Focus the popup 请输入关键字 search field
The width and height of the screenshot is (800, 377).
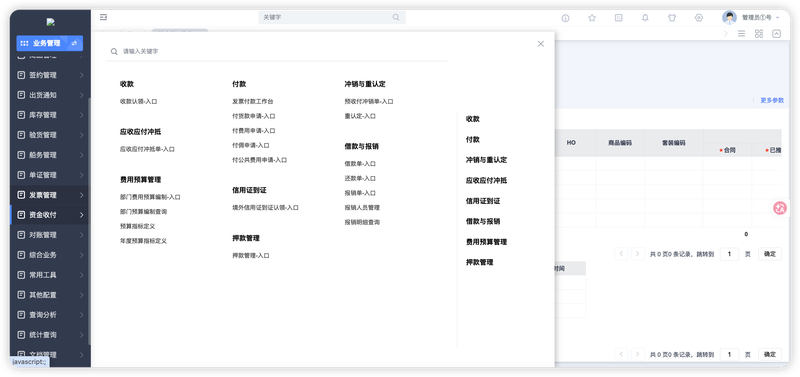(276, 52)
